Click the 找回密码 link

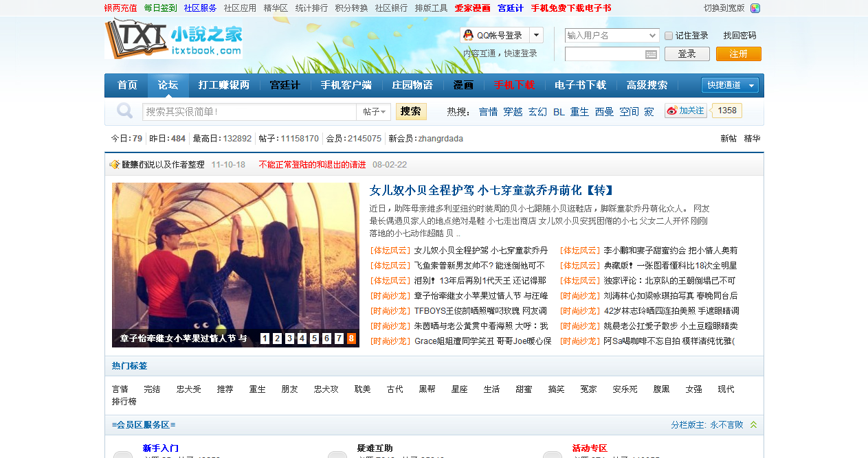pyautogui.click(x=739, y=36)
